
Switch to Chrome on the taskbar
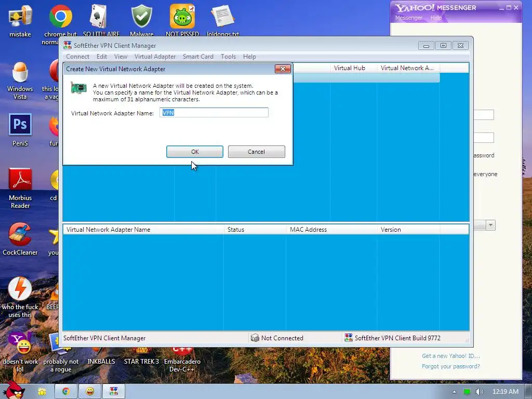click(65, 392)
